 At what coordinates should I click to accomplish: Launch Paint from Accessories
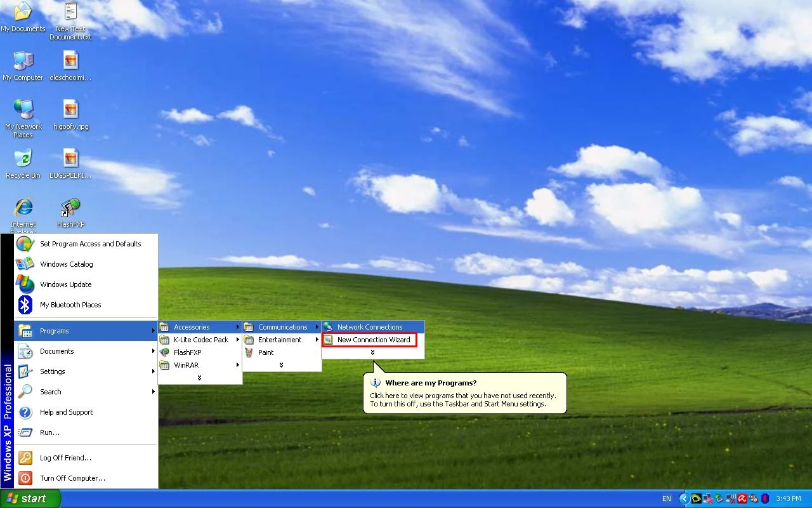282,352
